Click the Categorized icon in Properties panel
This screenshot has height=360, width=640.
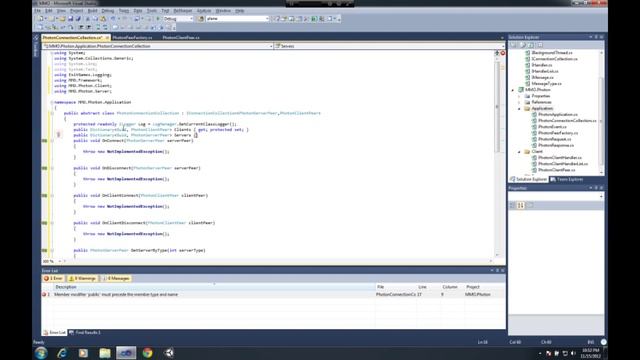[x=513, y=205]
